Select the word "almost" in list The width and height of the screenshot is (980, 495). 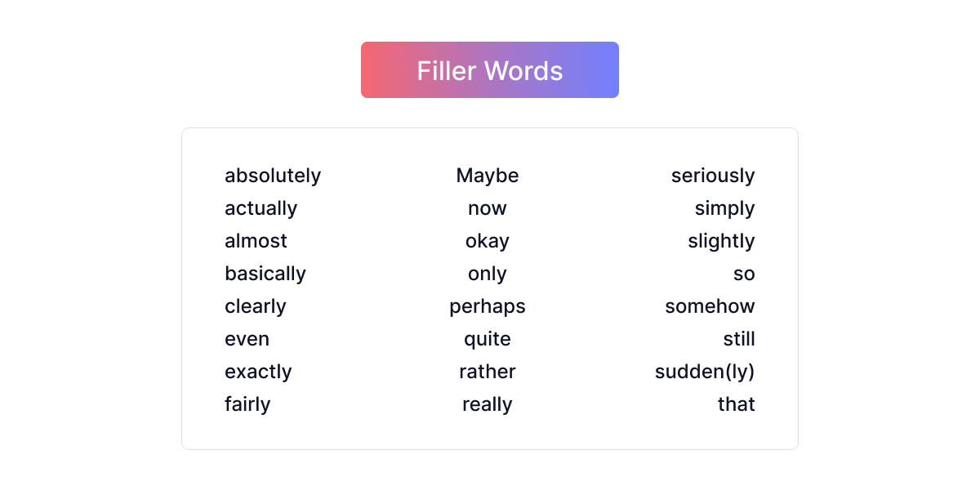256,241
